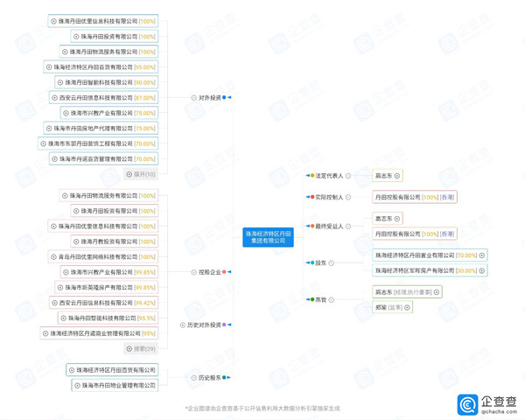Screen dimensions: 525x420
Task: Collapse the 实际控制人 branch circle toggle
Action: click(348, 197)
